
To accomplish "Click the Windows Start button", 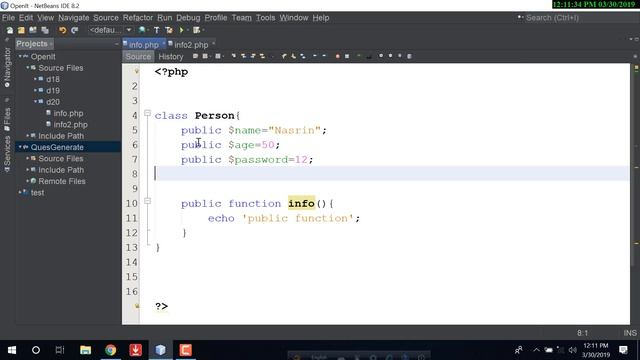I will (x=11, y=350).
